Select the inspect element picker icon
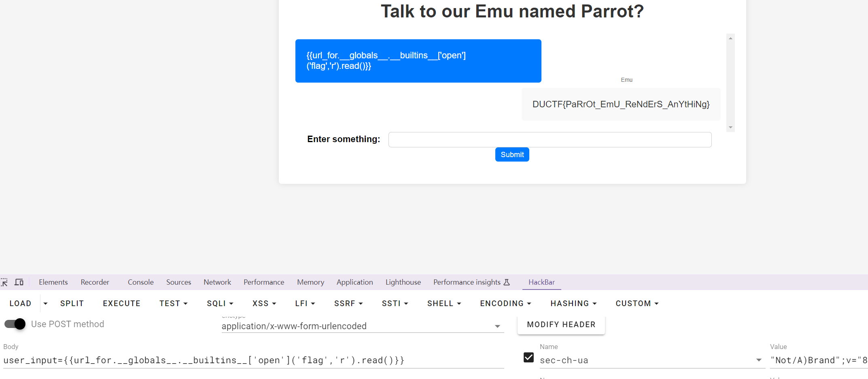This screenshot has height=379, width=868. 4,282
